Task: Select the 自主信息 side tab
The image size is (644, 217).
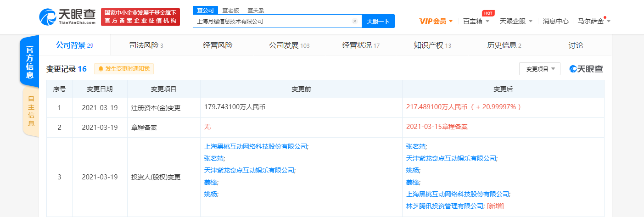Action: coord(31,111)
